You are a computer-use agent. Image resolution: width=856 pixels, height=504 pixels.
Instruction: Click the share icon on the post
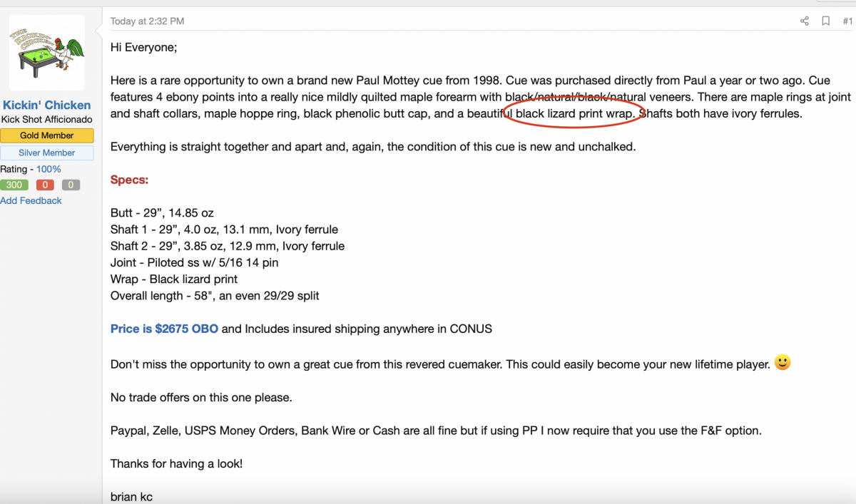pyautogui.click(x=805, y=21)
